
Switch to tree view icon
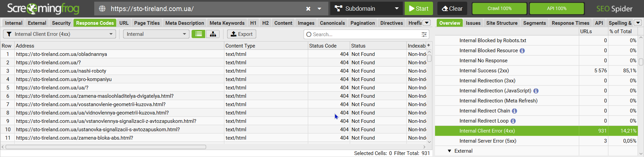pyautogui.click(x=213, y=34)
